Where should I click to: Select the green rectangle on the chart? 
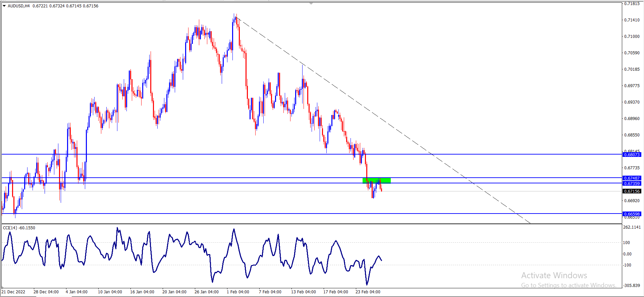(x=377, y=180)
